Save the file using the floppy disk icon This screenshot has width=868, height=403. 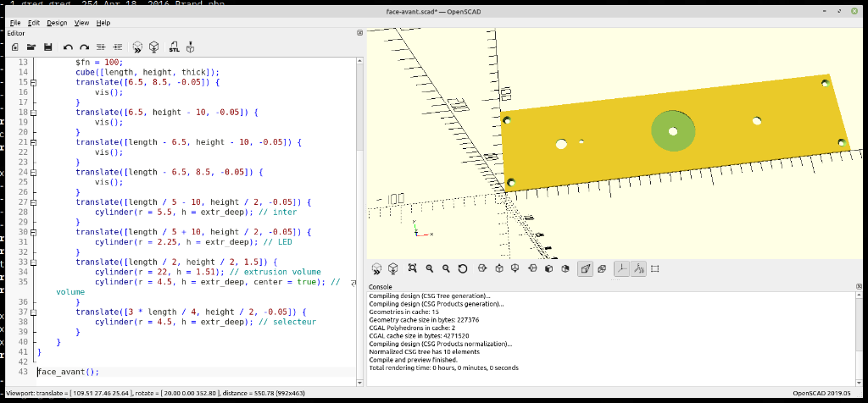pyautogui.click(x=48, y=47)
